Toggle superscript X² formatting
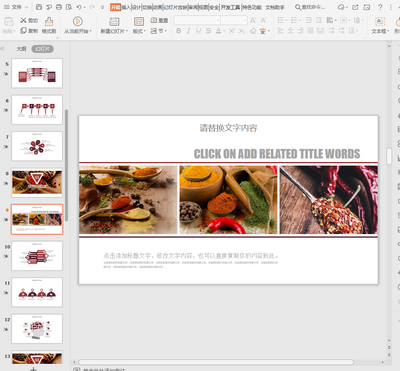Image resolution: width=400 pixels, height=371 pixels. (x=232, y=31)
